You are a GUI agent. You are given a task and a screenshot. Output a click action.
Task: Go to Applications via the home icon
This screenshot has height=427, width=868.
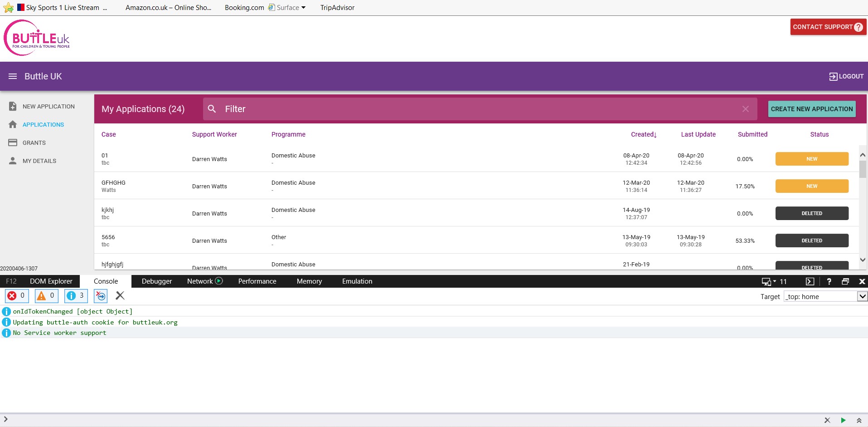point(13,124)
